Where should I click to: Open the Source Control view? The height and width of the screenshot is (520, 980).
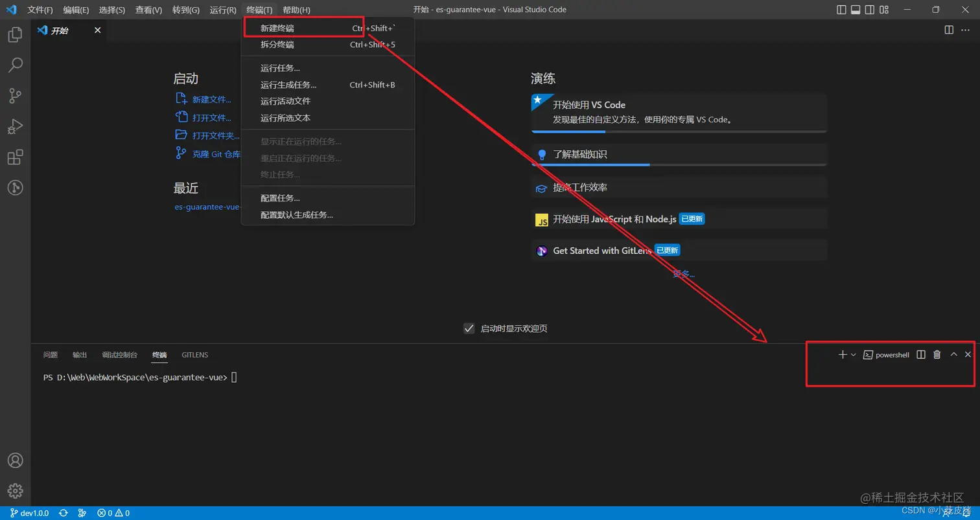click(15, 96)
